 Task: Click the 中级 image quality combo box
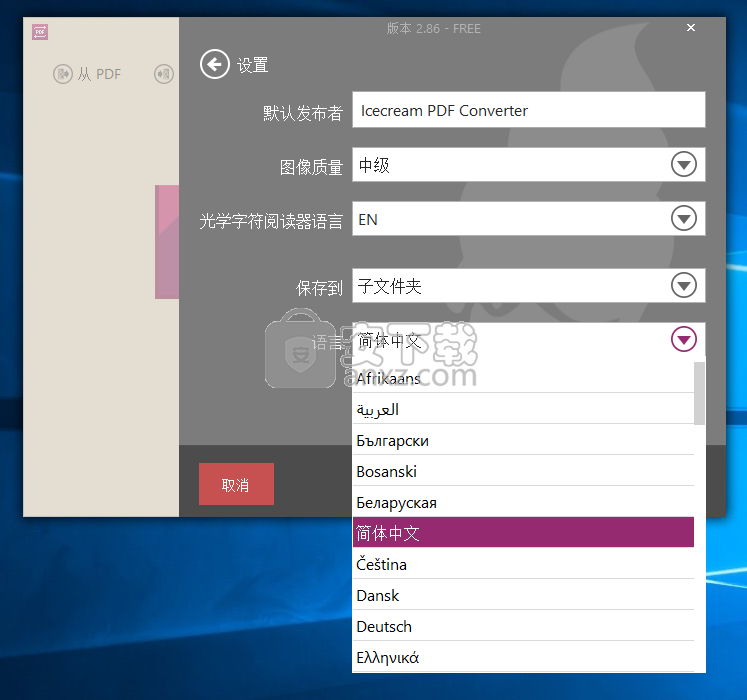[528, 164]
